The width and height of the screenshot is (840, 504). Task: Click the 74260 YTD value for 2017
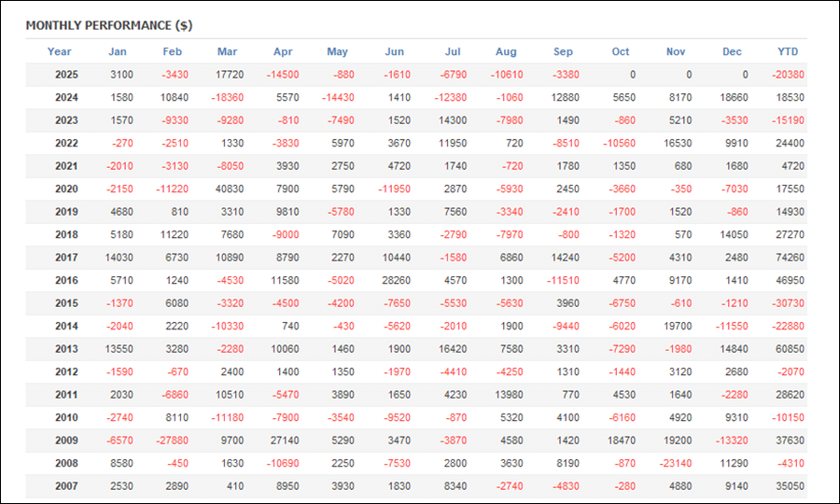click(790, 257)
